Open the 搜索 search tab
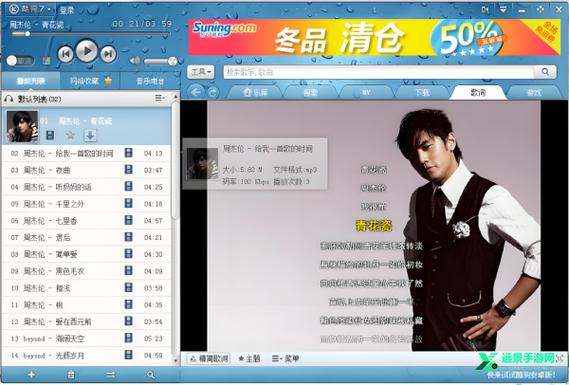569x385 pixels. click(x=311, y=93)
